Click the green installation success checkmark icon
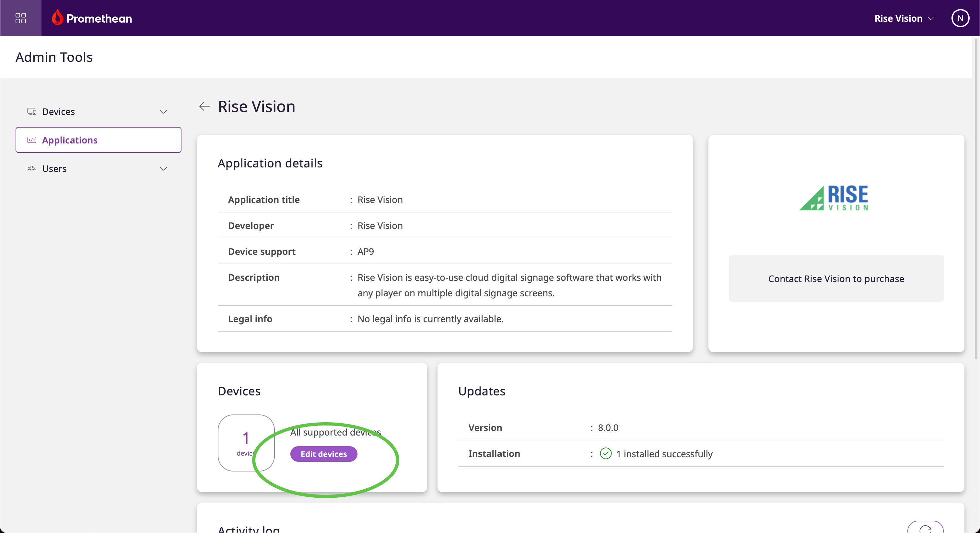This screenshot has height=533, width=980. [x=606, y=453]
